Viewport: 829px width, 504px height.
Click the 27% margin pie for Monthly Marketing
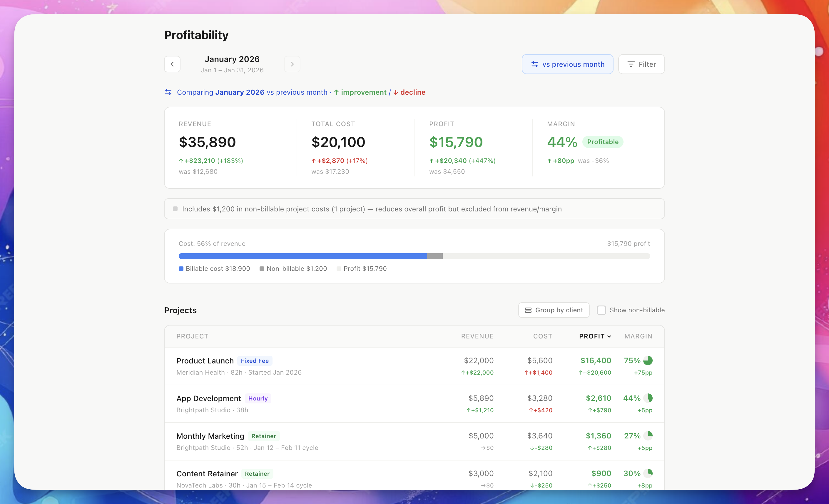pyautogui.click(x=648, y=436)
